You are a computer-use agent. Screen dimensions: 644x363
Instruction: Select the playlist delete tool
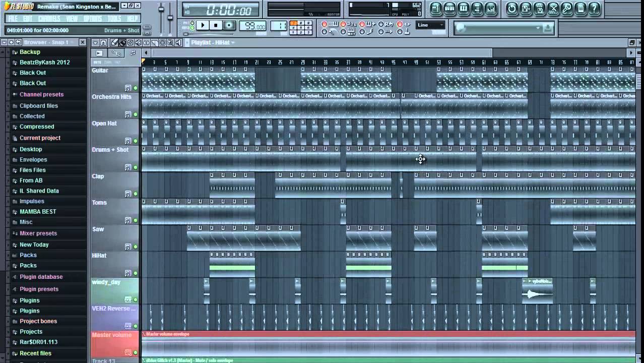(130, 43)
